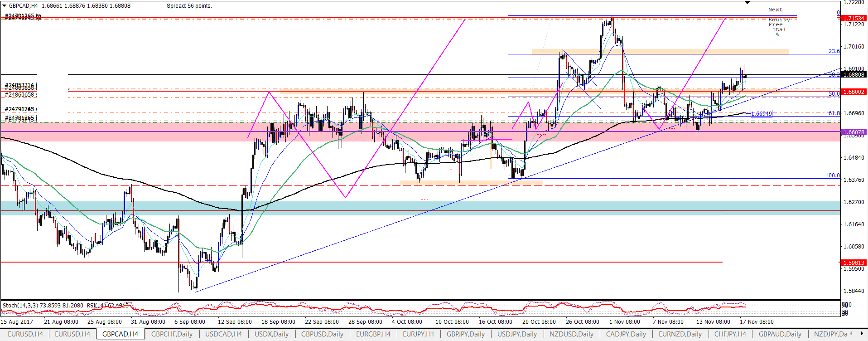Click the 'Next' text on the chart

775,10
